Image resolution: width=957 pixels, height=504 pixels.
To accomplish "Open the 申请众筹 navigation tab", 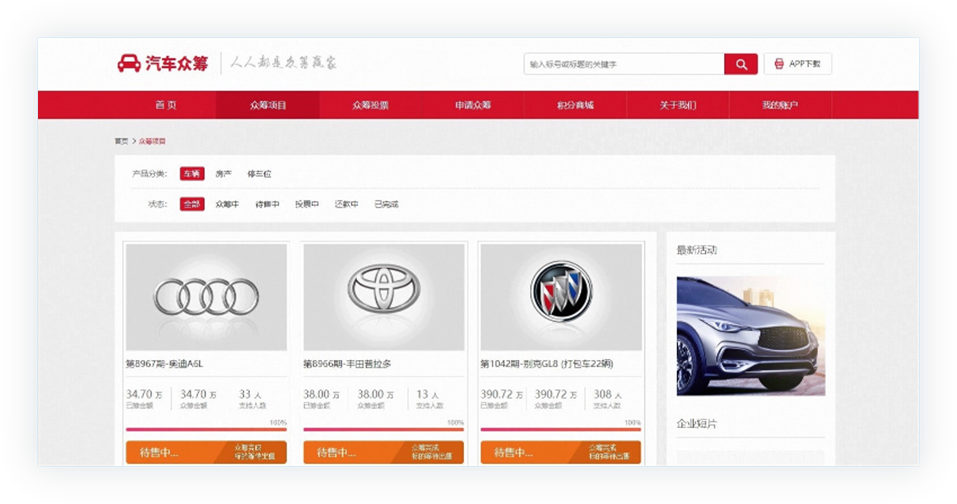I will [x=473, y=105].
